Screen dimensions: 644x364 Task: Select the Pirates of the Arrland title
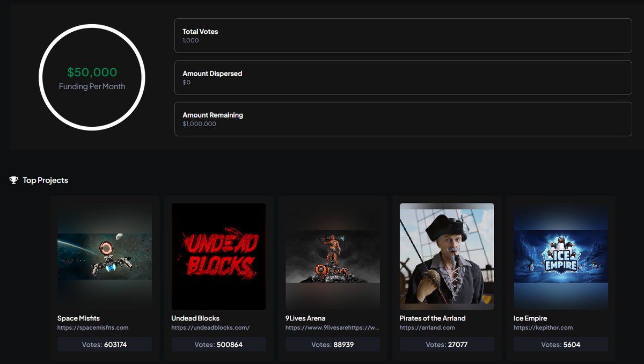click(433, 318)
